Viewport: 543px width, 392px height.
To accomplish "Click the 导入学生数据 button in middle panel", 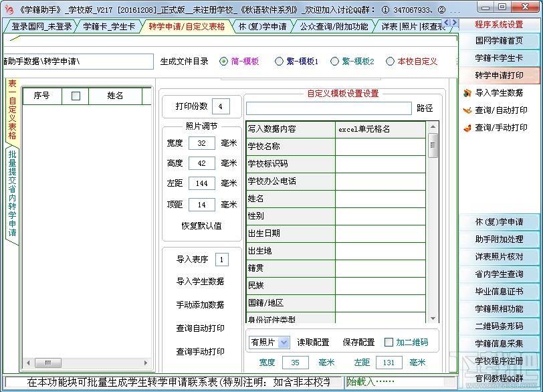I will click(200, 281).
